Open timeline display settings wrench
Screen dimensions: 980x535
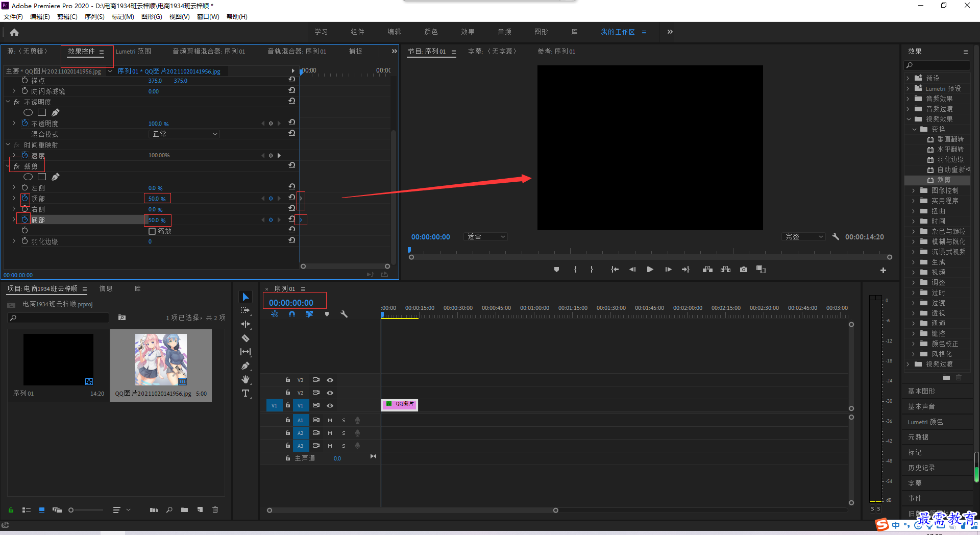(x=344, y=314)
